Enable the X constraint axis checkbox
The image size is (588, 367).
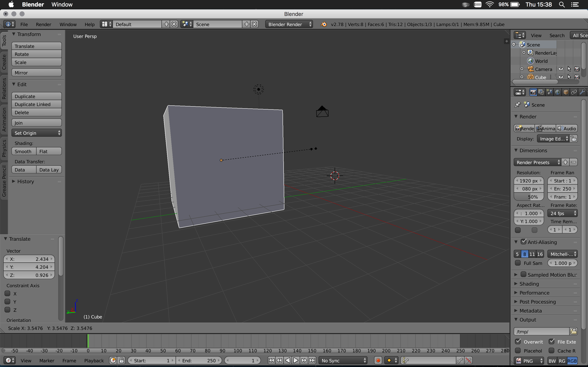(8, 293)
